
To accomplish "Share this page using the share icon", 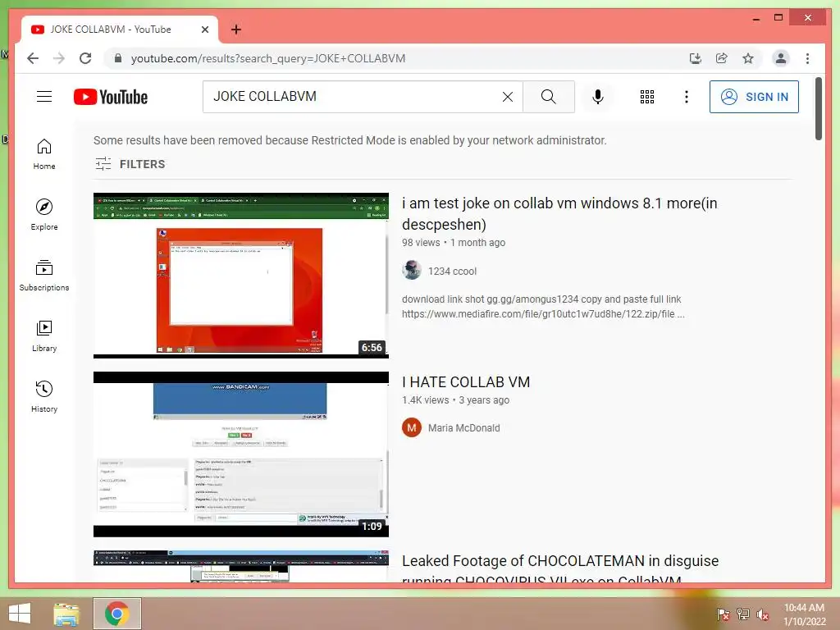I will point(722,58).
